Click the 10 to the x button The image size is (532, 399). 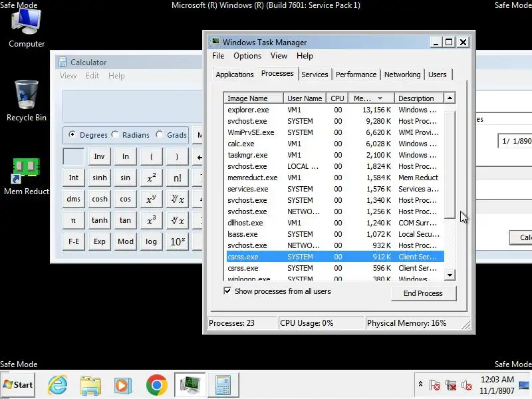tap(178, 241)
